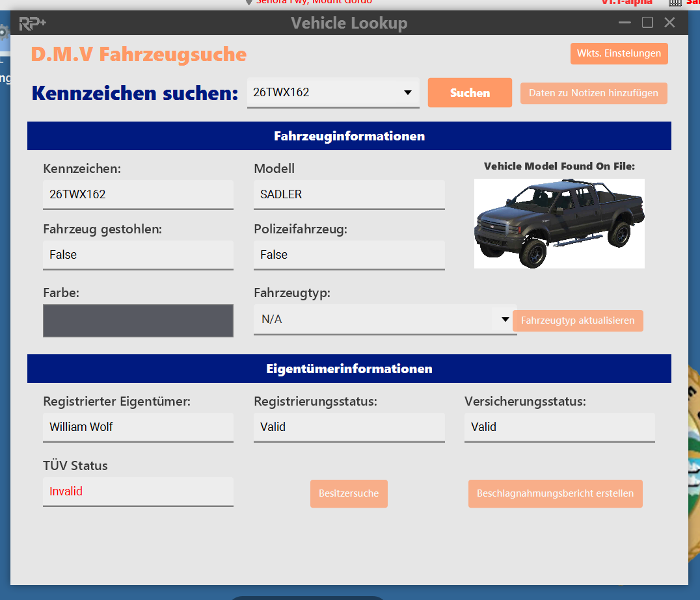
Task: Expand the Fahrzeugtyp dropdown arrow
Action: click(505, 319)
